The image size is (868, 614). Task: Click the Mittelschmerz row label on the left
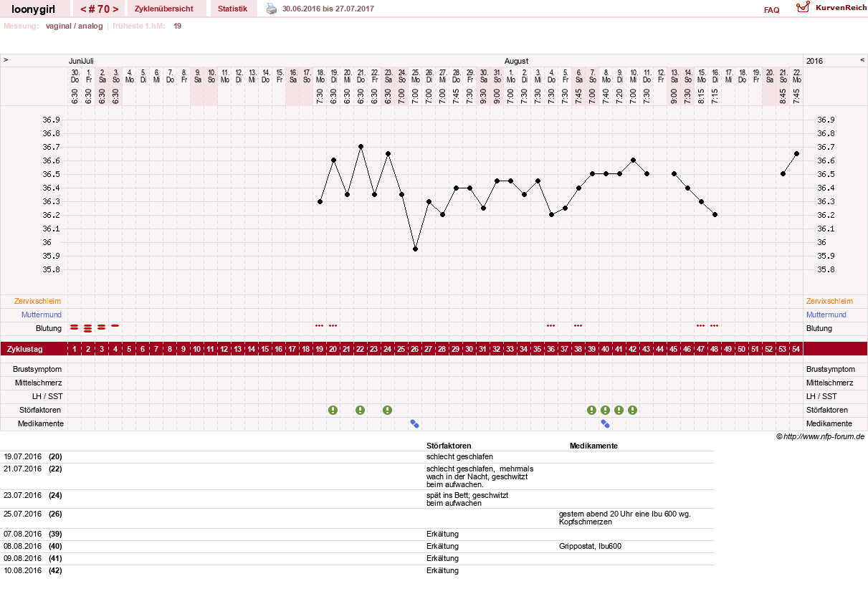(x=39, y=383)
